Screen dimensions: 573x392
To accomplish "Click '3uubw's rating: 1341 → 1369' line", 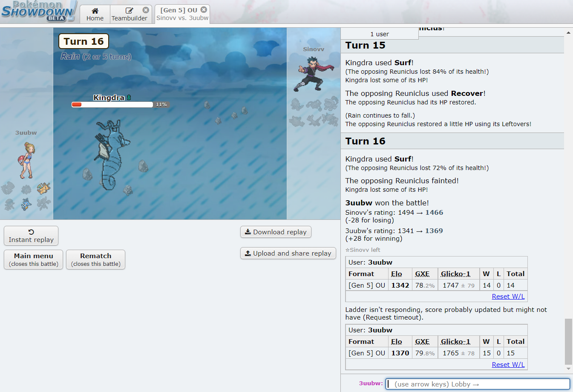I will tap(394, 231).
